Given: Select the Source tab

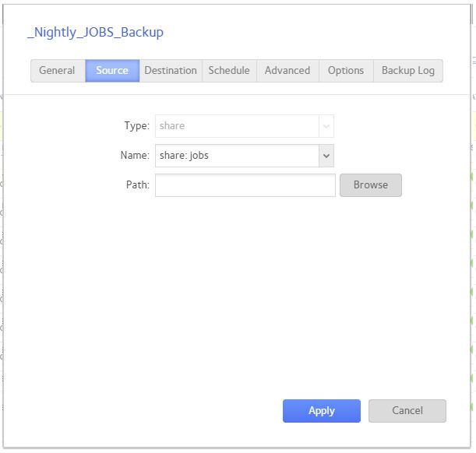Looking at the screenshot, I should pyautogui.click(x=112, y=71).
